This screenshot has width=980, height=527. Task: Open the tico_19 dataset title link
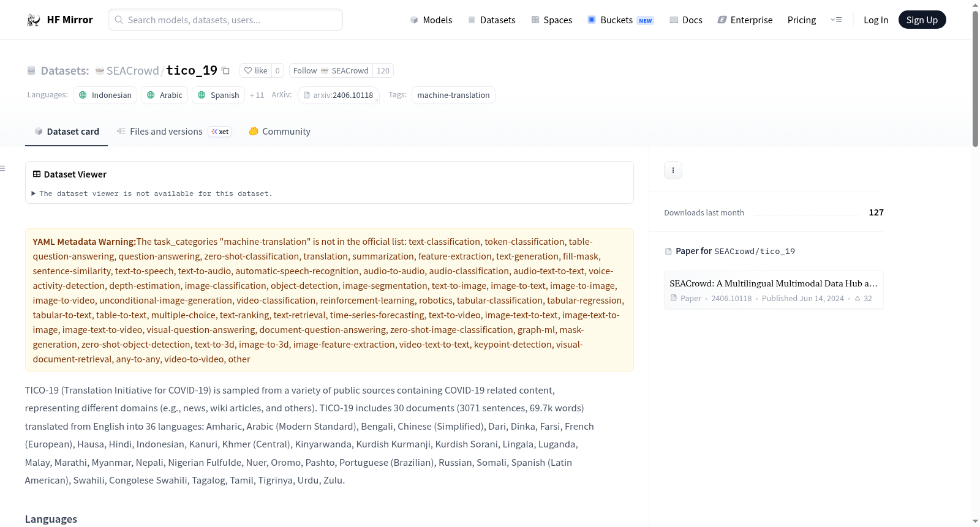(x=192, y=70)
